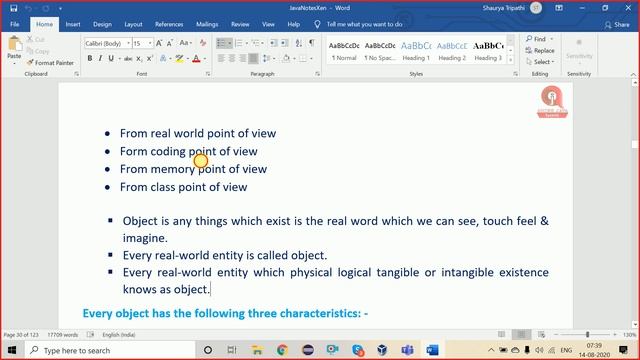The height and width of the screenshot is (360, 640).
Task: Open the Font dialog launcher
Action: pyautogui.click(x=208, y=74)
